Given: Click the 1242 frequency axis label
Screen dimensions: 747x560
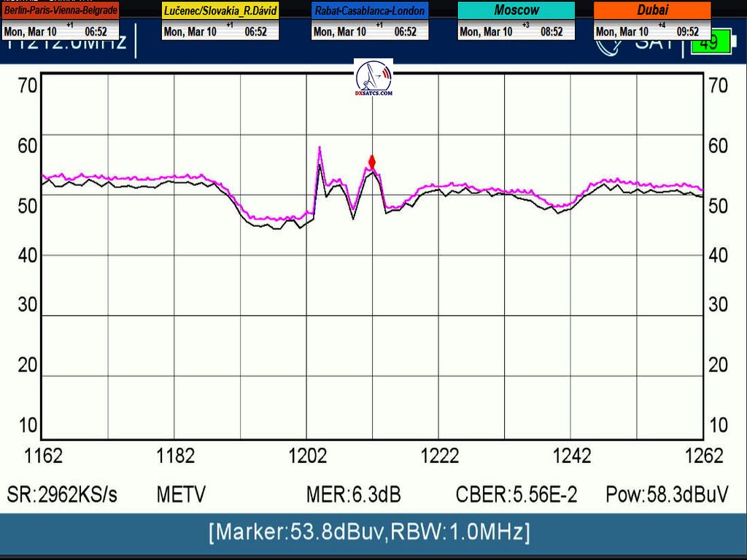Looking at the screenshot, I should (571, 456).
